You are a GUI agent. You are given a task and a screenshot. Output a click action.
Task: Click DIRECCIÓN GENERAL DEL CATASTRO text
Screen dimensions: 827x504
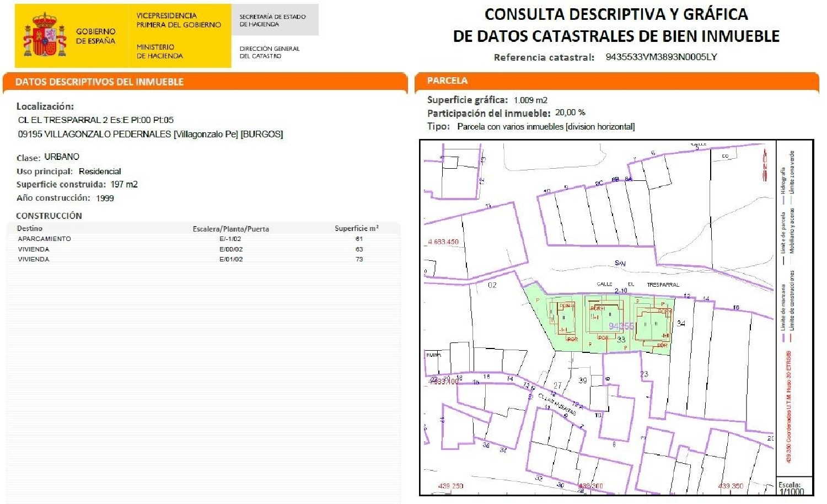point(269,52)
